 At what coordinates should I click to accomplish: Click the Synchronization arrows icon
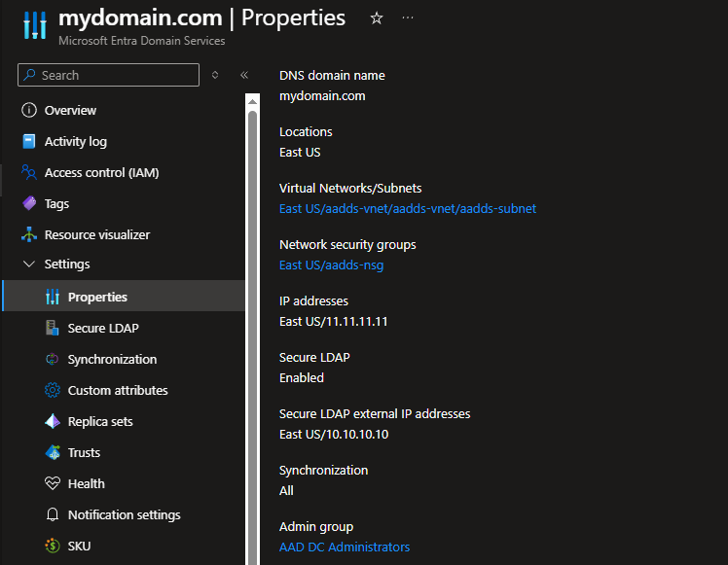coord(53,360)
